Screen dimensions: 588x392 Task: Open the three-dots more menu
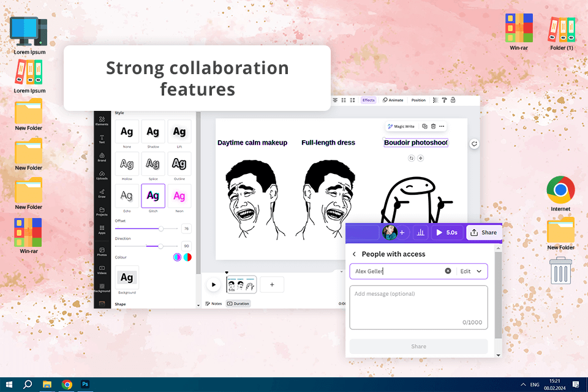(442, 126)
